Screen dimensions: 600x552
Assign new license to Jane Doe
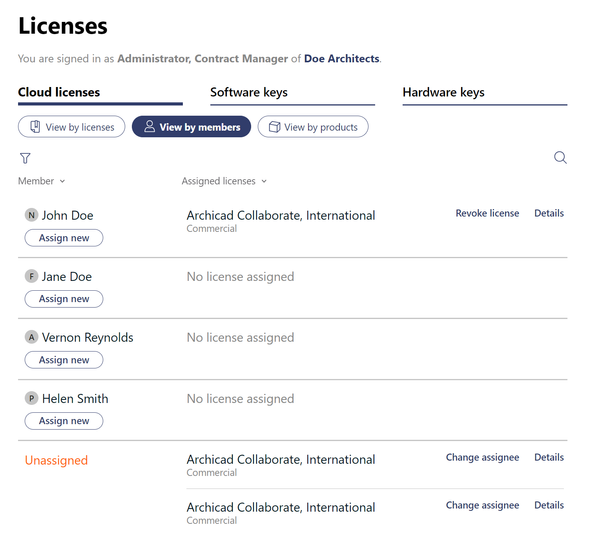pyautogui.click(x=64, y=299)
